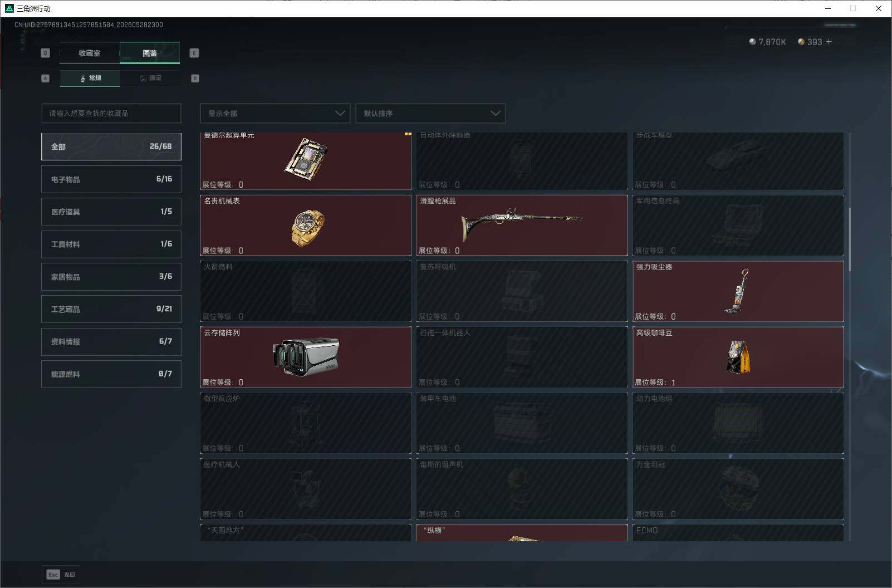
Task: Switch to the 图鉴 tab
Action: tap(150, 53)
